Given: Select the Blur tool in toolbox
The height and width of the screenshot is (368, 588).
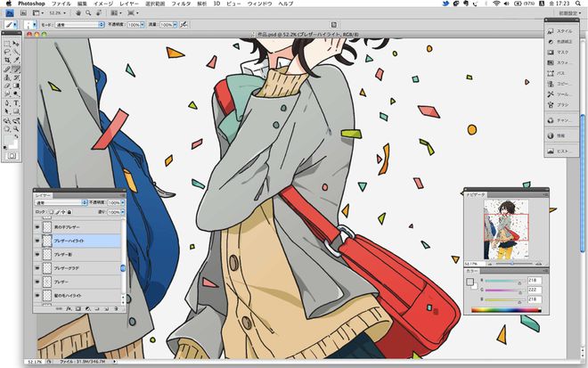Looking at the screenshot, I should pyautogui.click(x=7, y=94).
